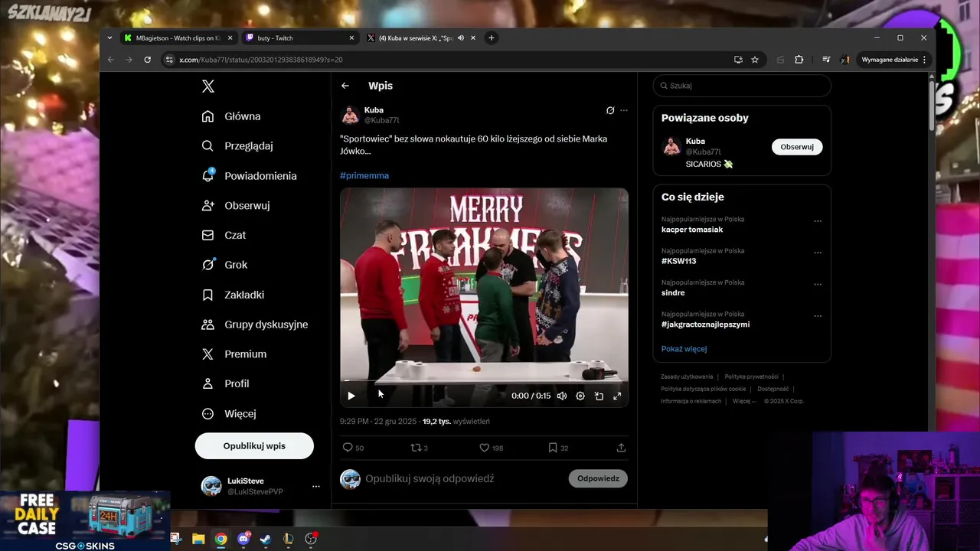980x551 pixels.
Task: Click the Odpowiedz button
Action: coord(598,478)
